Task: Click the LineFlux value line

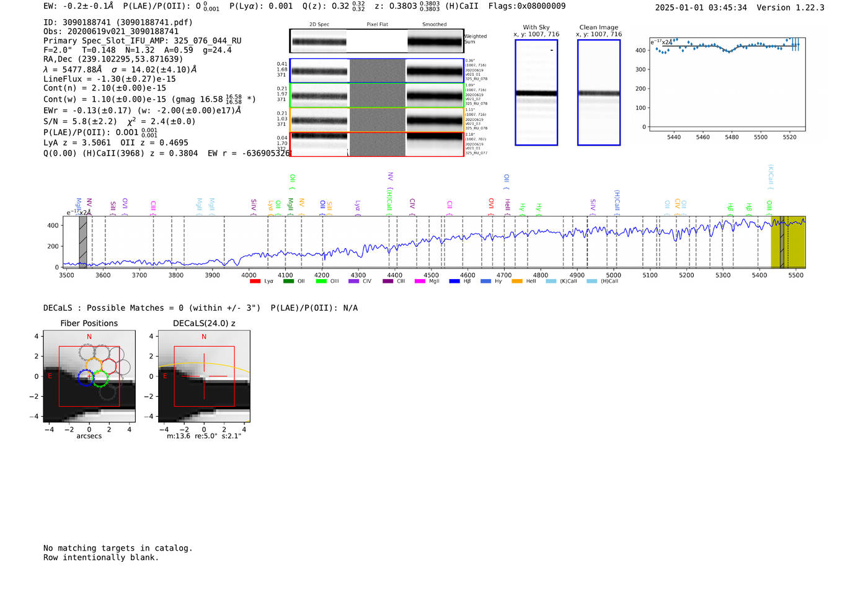Action: pos(110,79)
